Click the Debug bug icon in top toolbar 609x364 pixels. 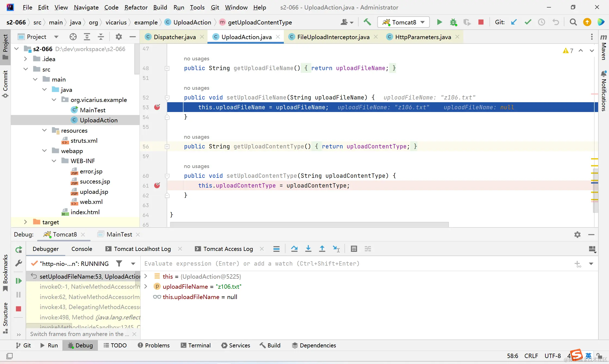453,22
